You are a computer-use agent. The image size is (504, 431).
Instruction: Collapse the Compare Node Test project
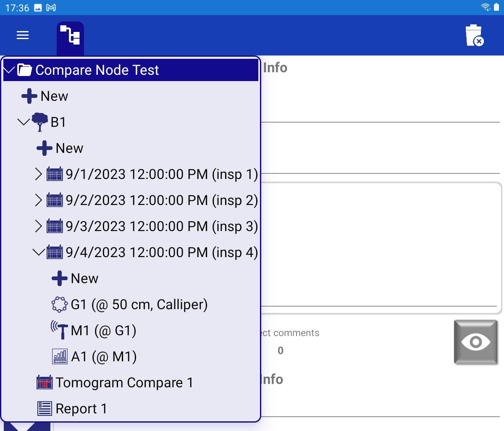pyautogui.click(x=9, y=70)
